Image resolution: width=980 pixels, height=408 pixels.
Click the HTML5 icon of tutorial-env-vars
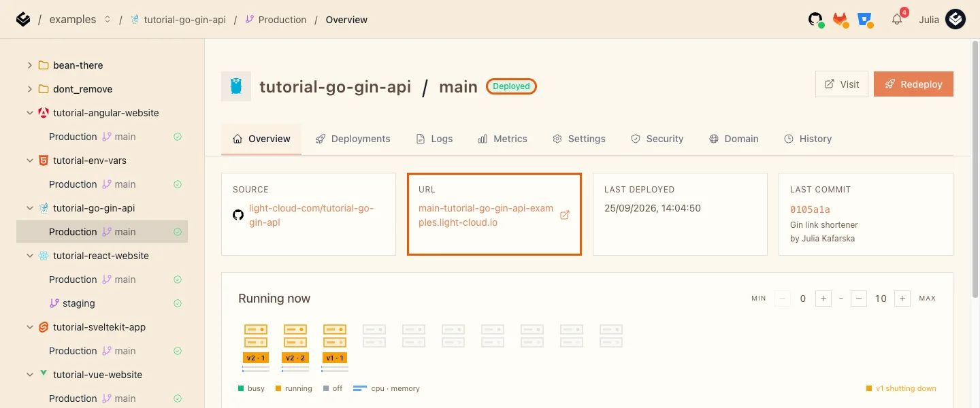[x=44, y=160]
